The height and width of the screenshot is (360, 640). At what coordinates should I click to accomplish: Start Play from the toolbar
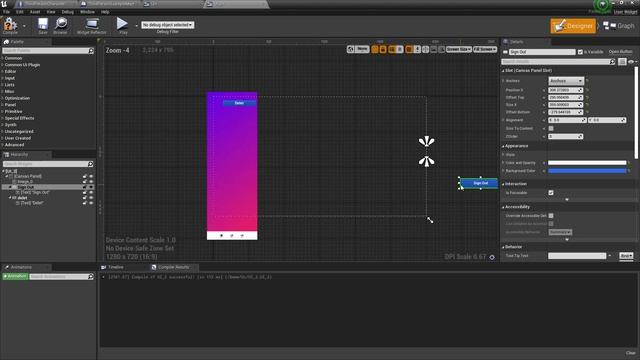(x=122, y=26)
